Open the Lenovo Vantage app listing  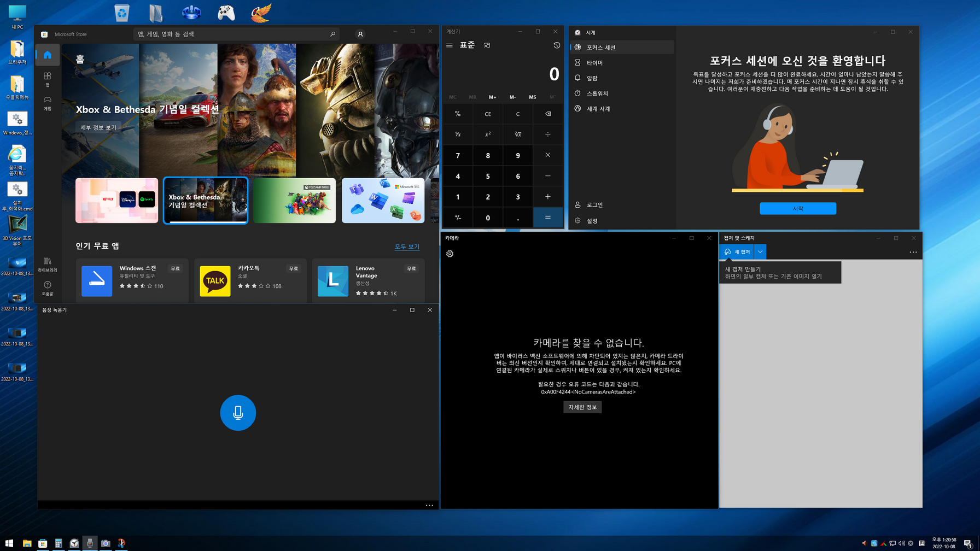coord(369,280)
